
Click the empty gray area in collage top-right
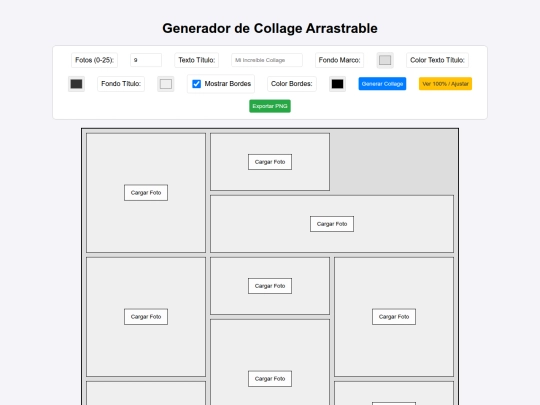click(394, 162)
